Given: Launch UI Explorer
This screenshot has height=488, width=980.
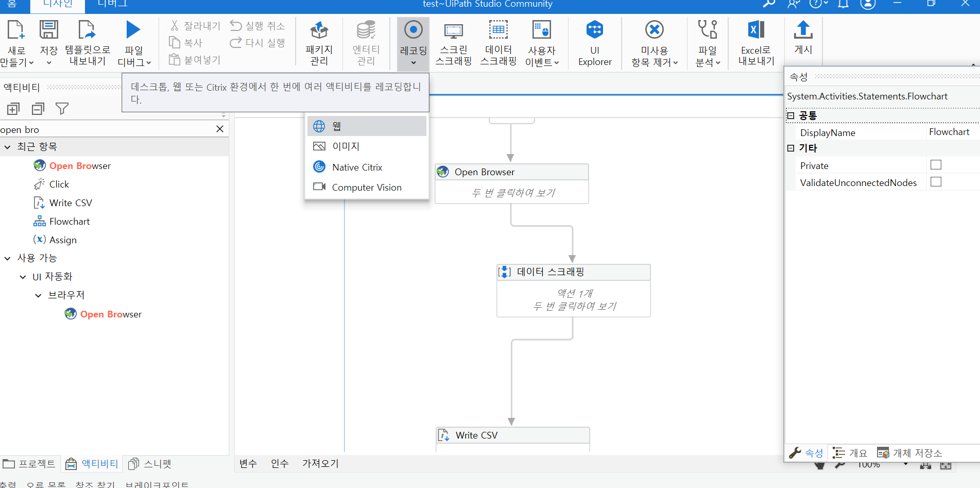Looking at the screenshot, I should 595,43.
